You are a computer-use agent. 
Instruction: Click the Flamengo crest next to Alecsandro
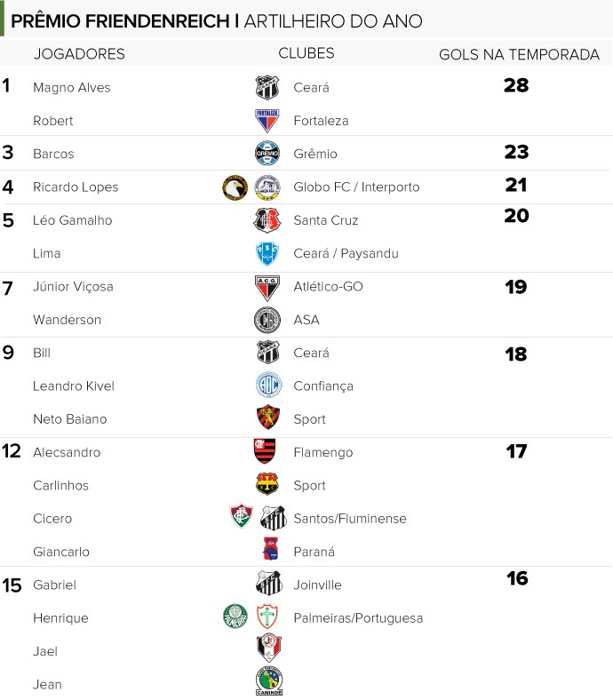pos(265,451)
